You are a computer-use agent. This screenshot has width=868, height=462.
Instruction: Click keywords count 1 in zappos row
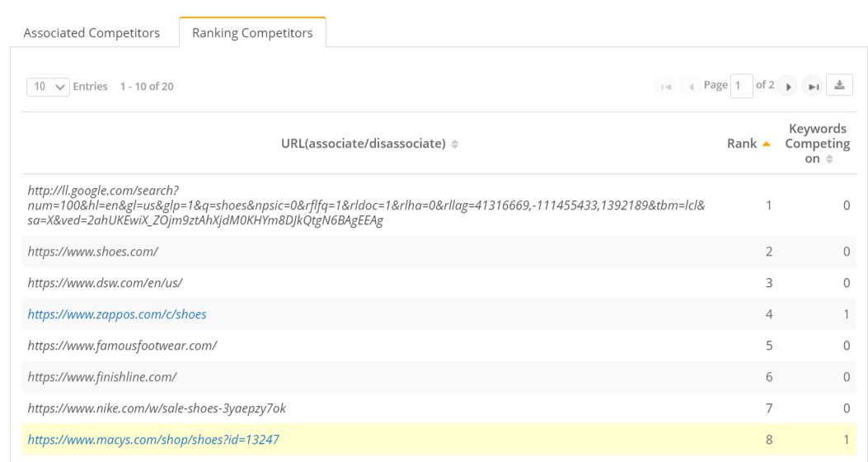(847, 314)
